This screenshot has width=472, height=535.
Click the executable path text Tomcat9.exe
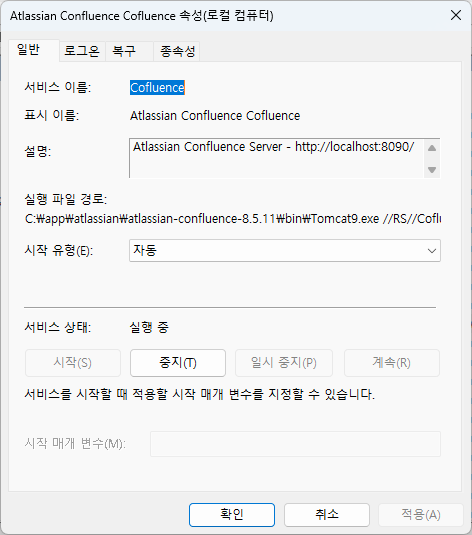coord(345,218)
